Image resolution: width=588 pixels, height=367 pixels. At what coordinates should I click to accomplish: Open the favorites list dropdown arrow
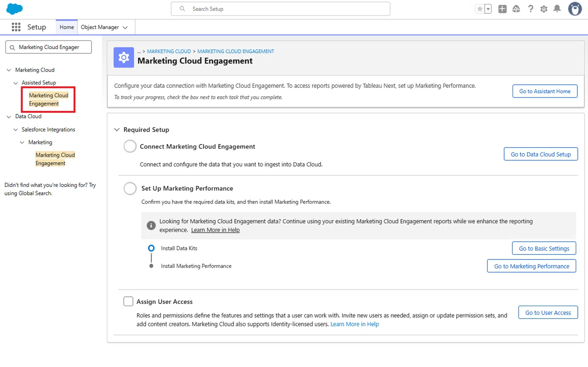[488, 9]
